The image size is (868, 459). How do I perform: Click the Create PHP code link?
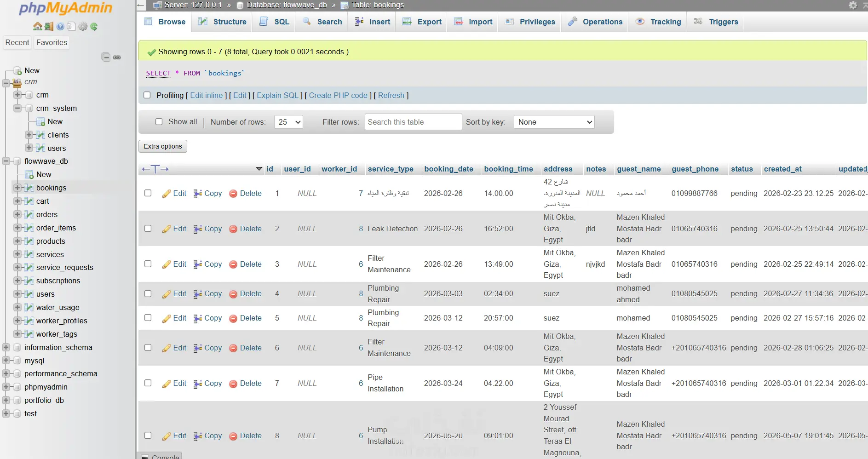click(338, 96)
